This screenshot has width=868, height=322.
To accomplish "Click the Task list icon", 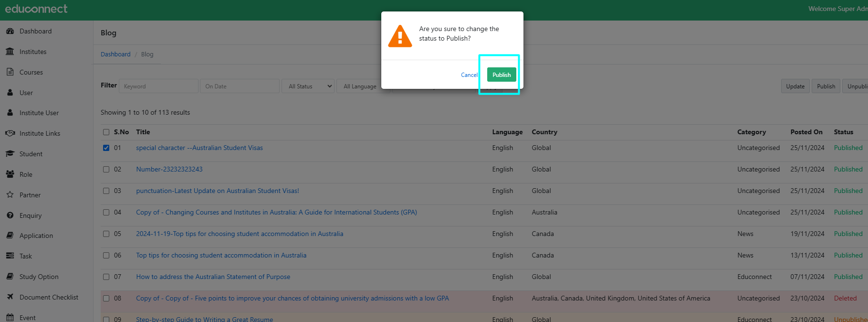I will pyautogui.click(x=10, y=256).
